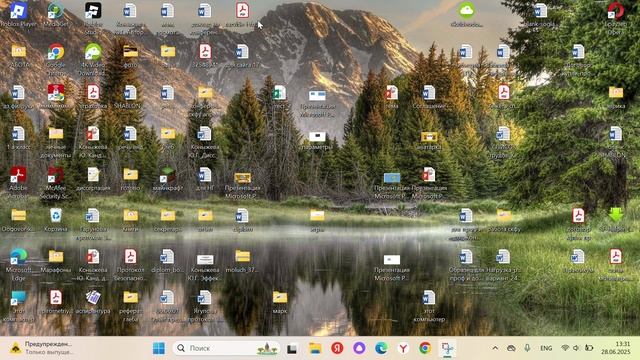
Task: Select the справка PDF file
Action: 93,93
